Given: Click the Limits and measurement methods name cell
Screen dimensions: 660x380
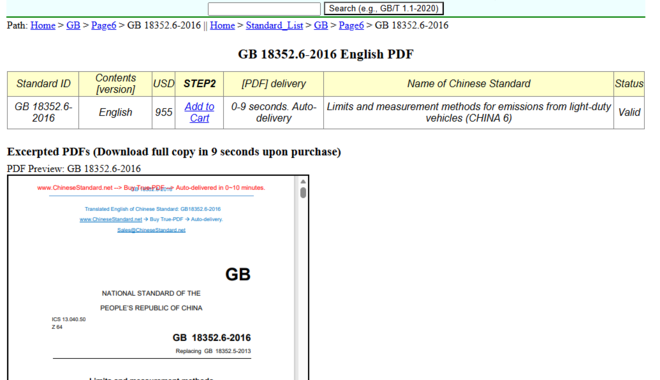Looking at the screenshot, I should (468, 112).
